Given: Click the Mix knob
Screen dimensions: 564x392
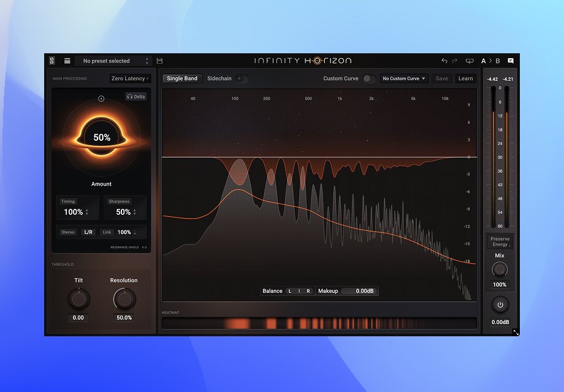Looking at the screenshot, I should (x=500, y=269).
